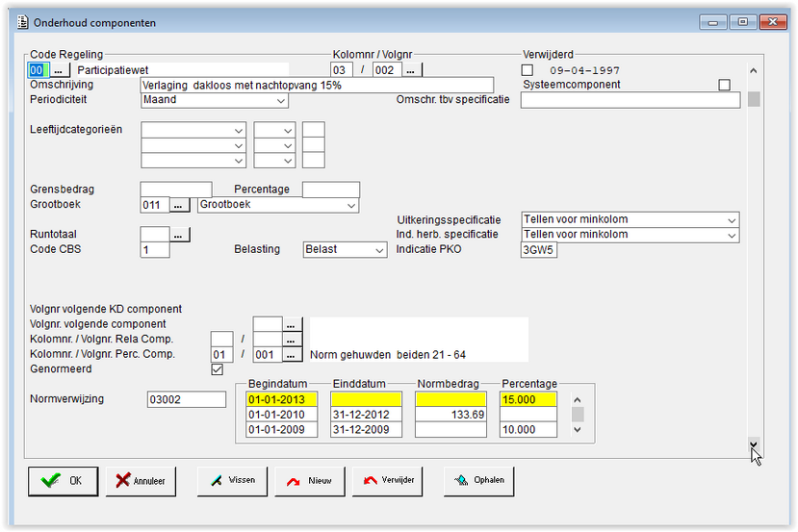
Task: Select Begindatum cell 01-01-2010
Action: point(281,415)
